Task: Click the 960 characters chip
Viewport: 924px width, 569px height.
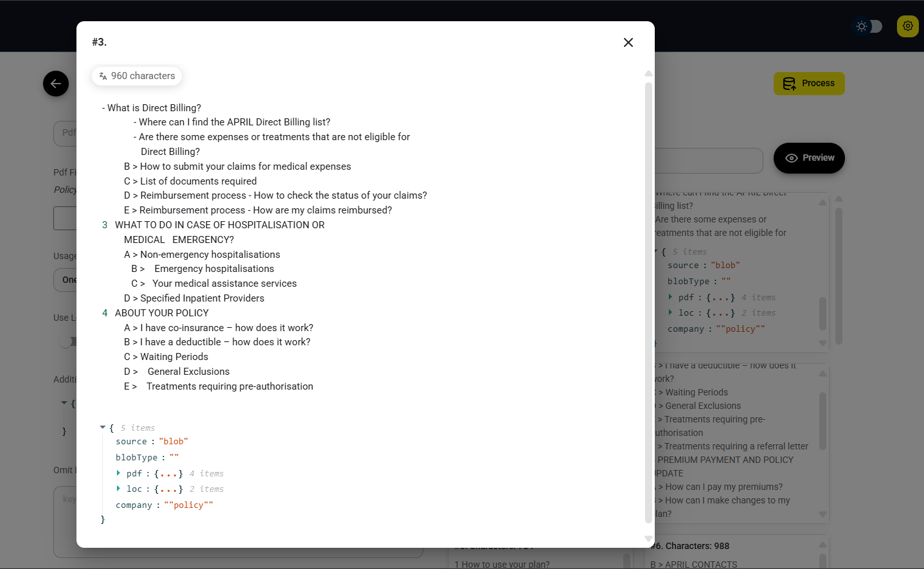Action: 137,76
